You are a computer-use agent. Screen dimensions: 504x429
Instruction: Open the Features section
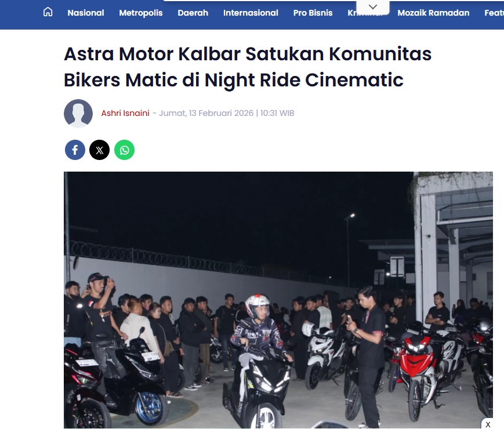[494, 13]
